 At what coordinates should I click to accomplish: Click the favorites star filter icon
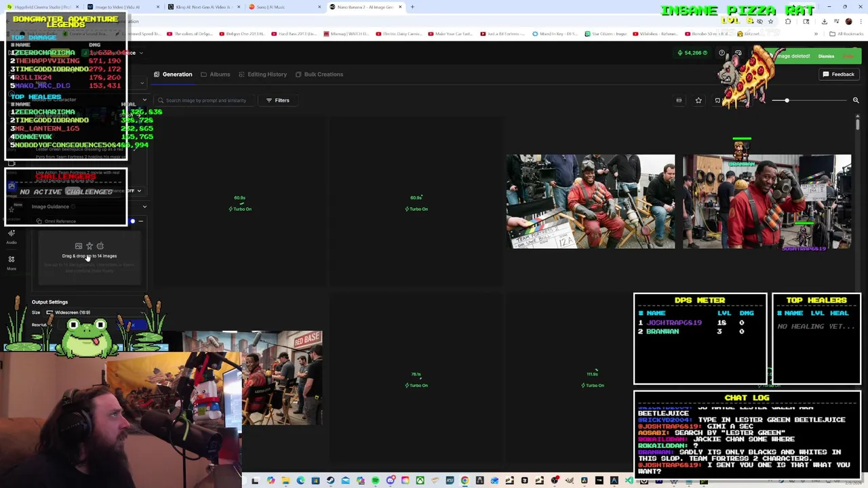click(698, 100)
